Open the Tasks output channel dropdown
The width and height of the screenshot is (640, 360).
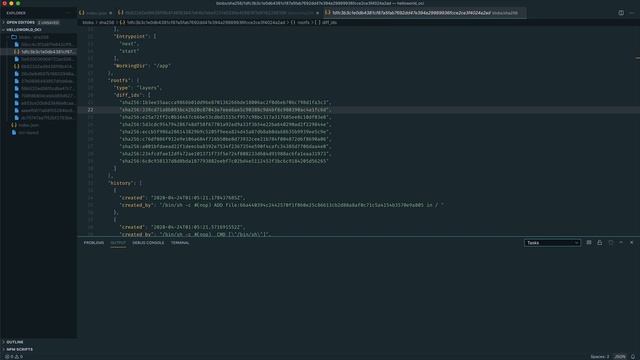pos(552,243)
